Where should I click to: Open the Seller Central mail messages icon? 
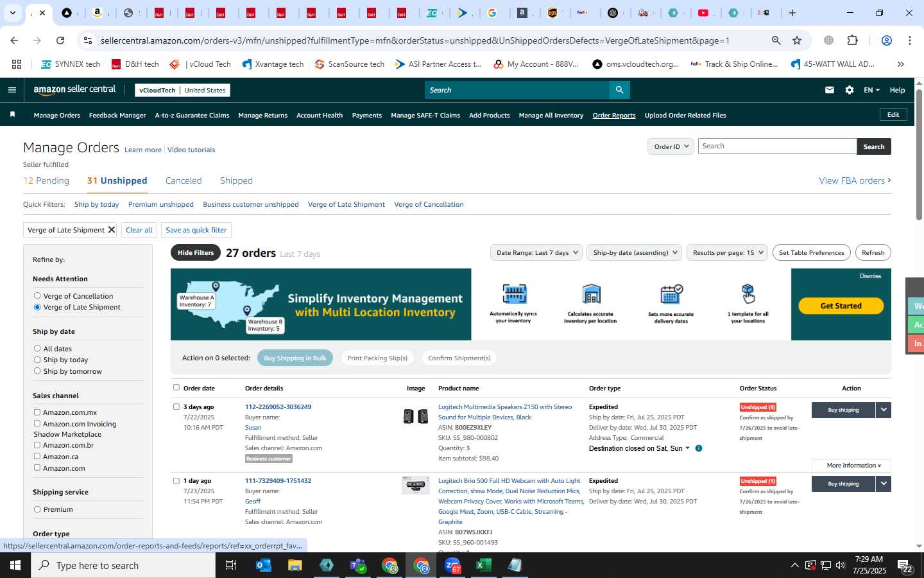coord(830,90)
